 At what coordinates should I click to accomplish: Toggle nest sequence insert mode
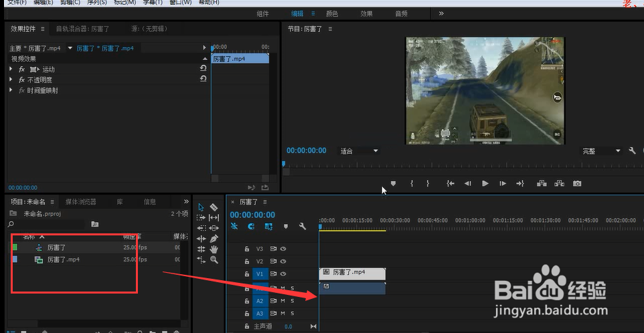[x=234, y=226]
